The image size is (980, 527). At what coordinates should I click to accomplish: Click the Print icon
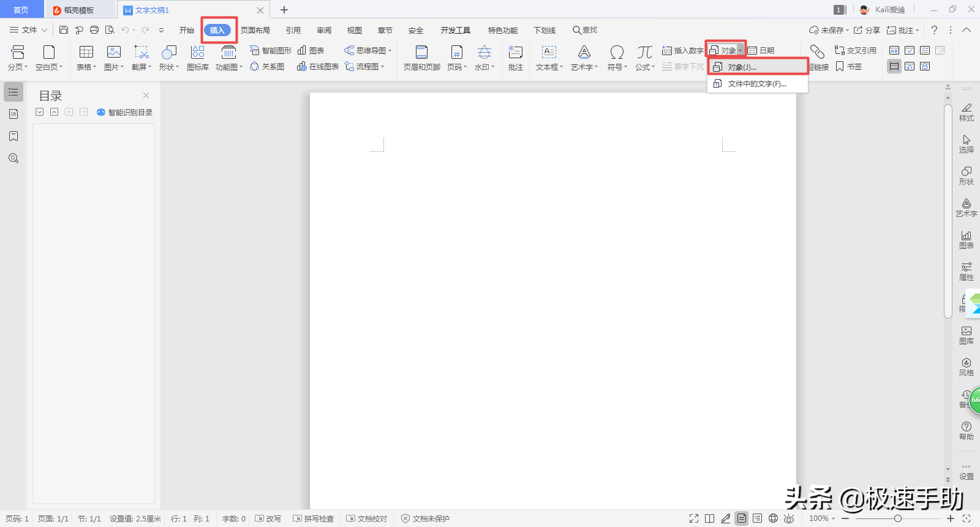pyautogui.click(x=94, y=30)
